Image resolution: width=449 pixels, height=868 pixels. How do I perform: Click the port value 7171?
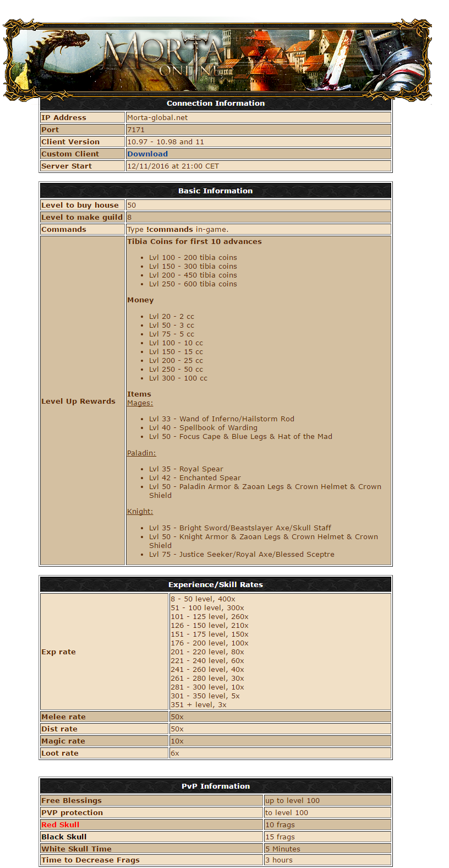coord(136,130)
